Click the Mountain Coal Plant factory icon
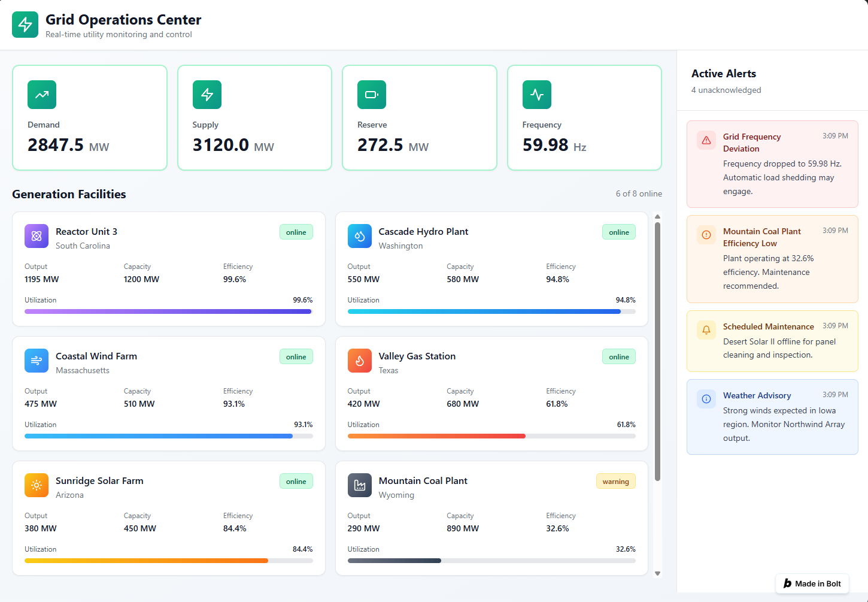The height and width of the screenshot is (602, 868). click(x=360, y=485)
